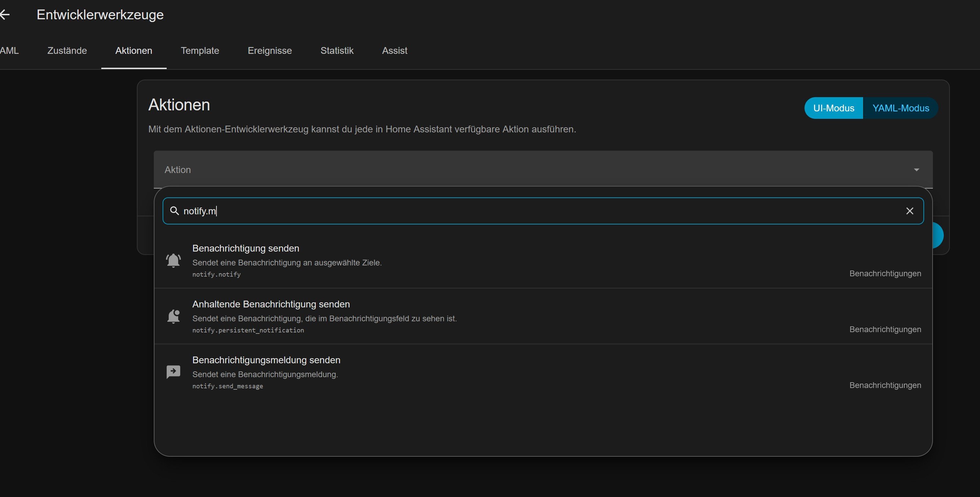Screen dimensions: 980x497
Task: Click the send message chat icon
Action: (x=173, y=372)
